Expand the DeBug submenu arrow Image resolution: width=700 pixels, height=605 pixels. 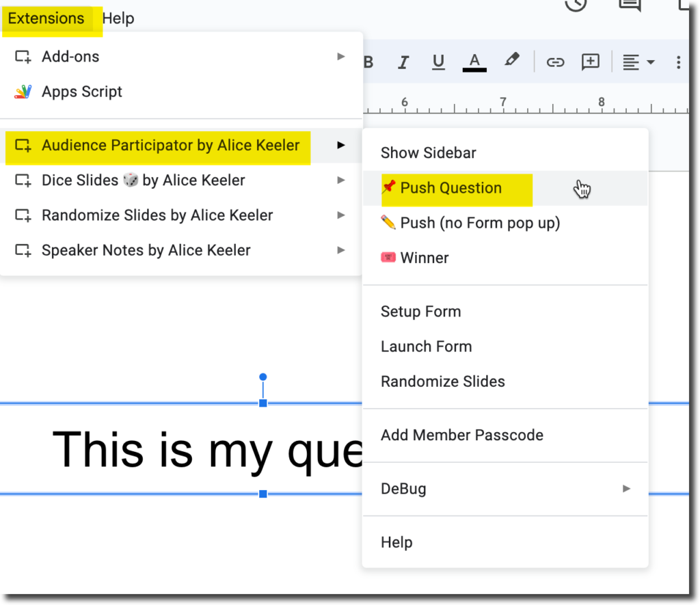tap(626, 489)
